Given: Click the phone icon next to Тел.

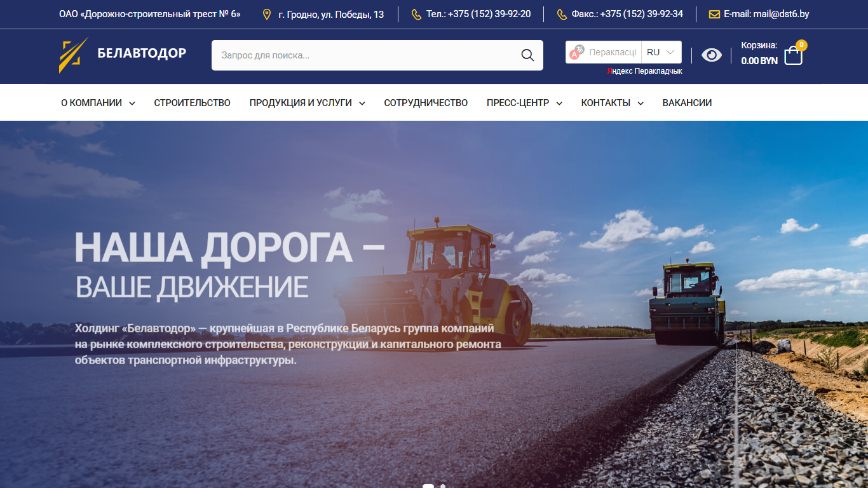Looking at the screenshot, I should [x=416, y=14].
